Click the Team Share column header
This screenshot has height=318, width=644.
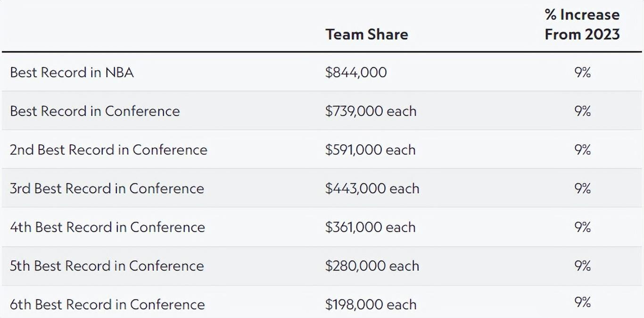[367, 34]
